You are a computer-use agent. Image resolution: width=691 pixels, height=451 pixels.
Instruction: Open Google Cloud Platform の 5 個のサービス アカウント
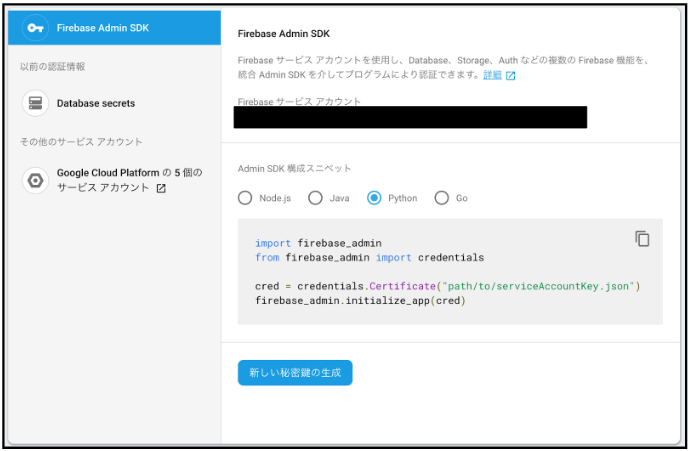pyautogui.click(x=115, y=180)
